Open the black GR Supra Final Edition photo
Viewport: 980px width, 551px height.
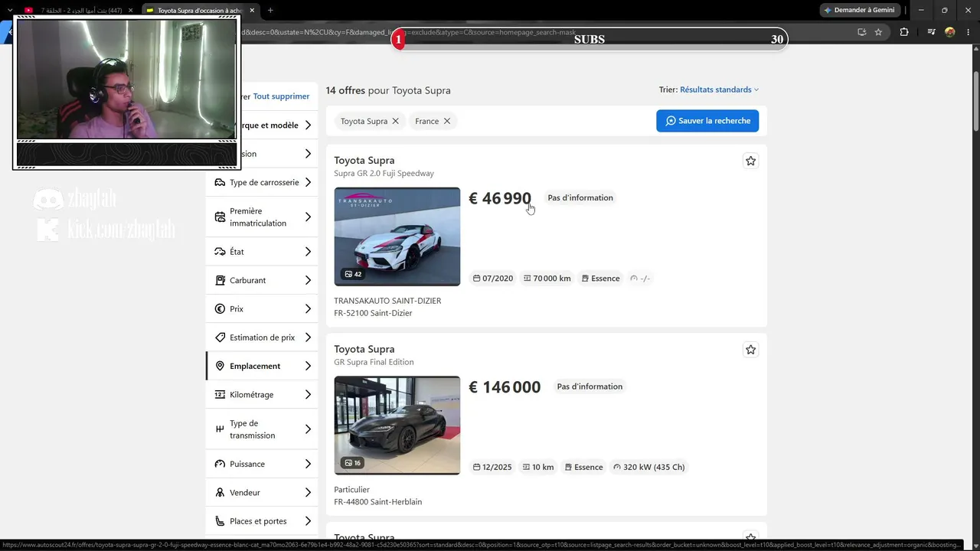click(397, 425)
